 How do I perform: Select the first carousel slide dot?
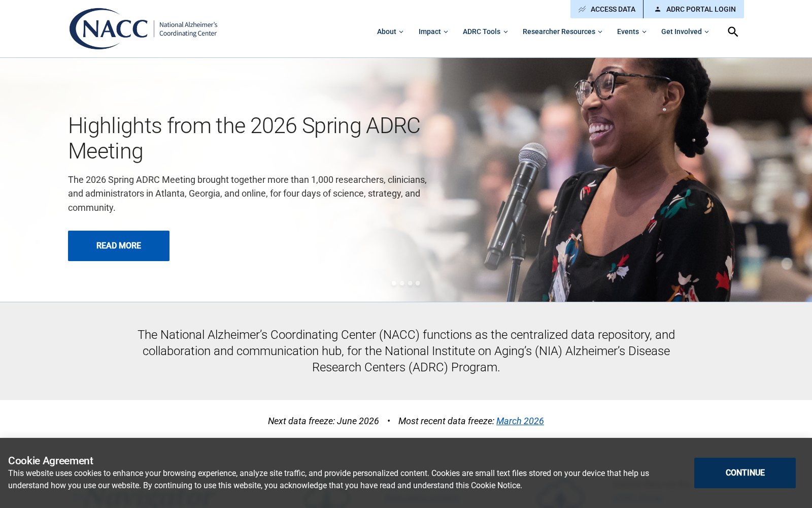click(x=394, y=283)
